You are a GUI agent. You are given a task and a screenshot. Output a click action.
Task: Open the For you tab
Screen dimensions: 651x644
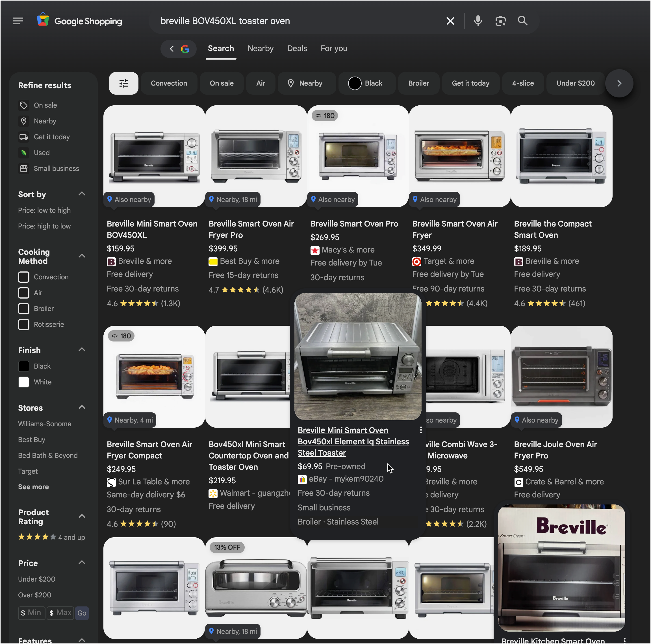pyautogui.click(x=334, y=49)
